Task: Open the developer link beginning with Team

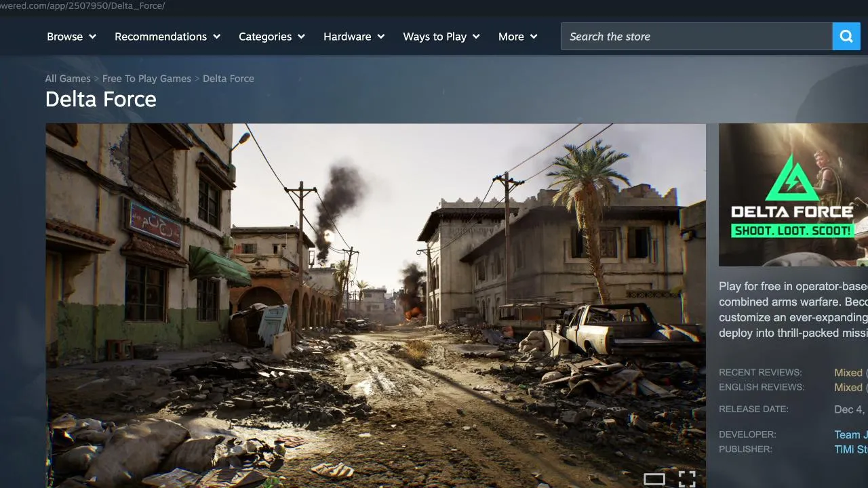Action: tap(851, 434)
